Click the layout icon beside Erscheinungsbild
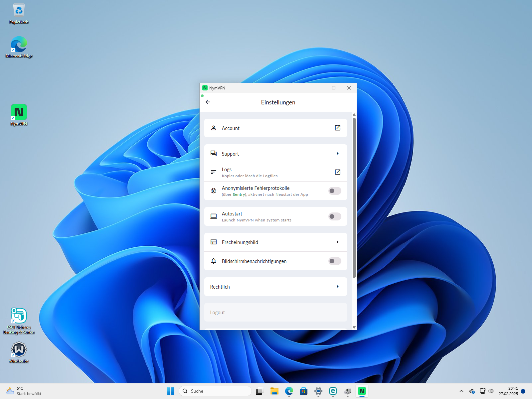Image resolution: width=532 pixels, height=399 pixels. point(214,242)
